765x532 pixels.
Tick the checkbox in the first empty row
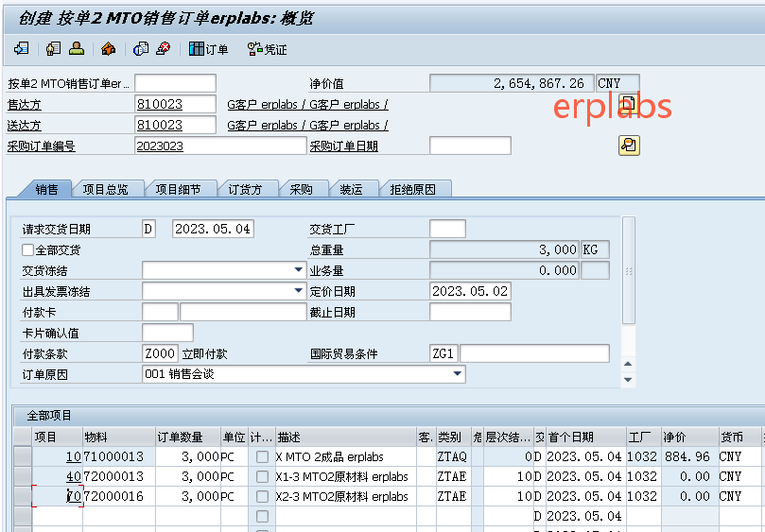tap(263, 516)
